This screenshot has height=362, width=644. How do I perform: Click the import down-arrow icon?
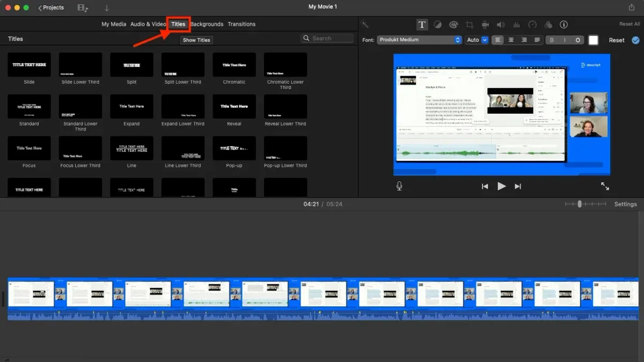pyautogui.click(x=107, y=8)
